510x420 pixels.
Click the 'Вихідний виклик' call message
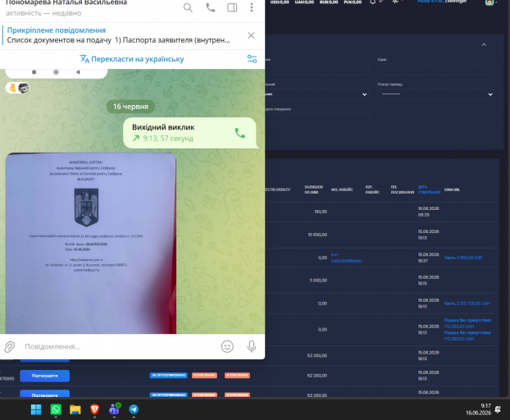pos(190,133)
